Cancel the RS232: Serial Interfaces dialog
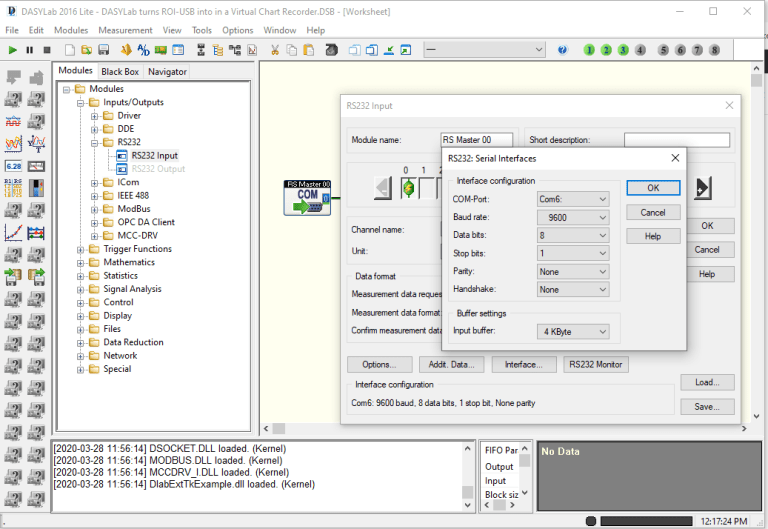Image resolution: width=768 pixels, height=529 pixels. pyautogui.click(x=653, y=213)
